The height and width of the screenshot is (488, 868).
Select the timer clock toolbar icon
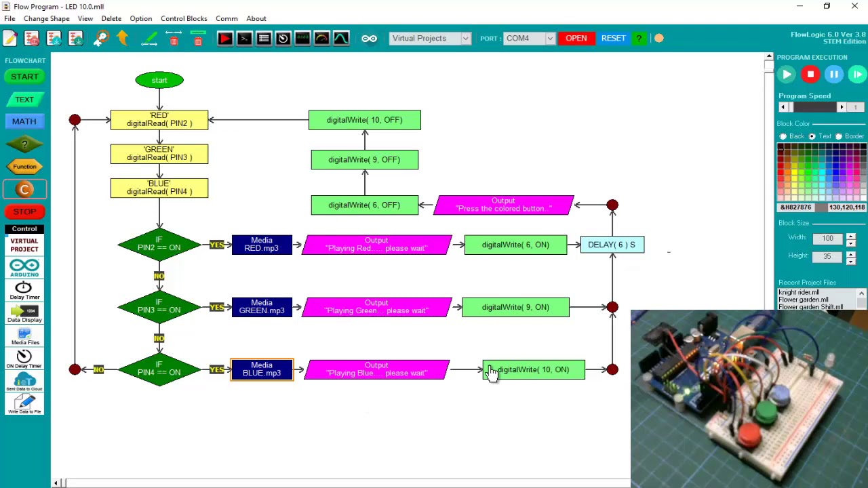tap(283, 39)
